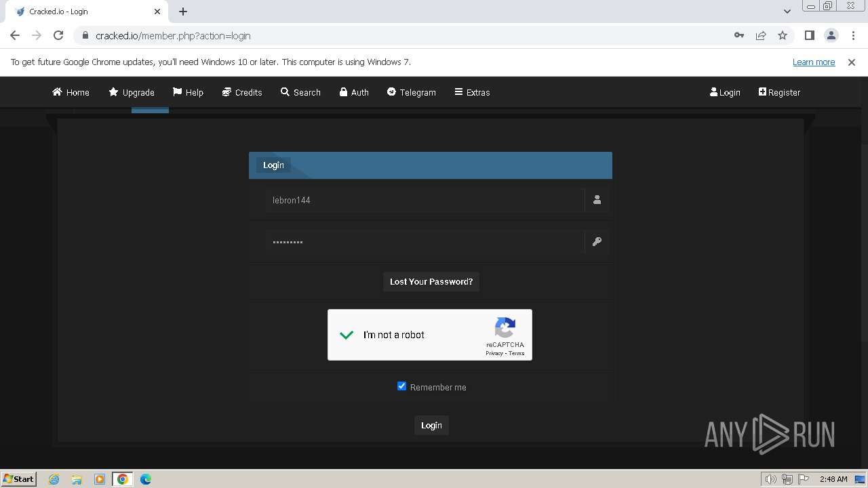Viewport: 868px width, 488px height.
Task: Open the reCAPTCHA Terms link
Action: pyautogui.click(x=517, y=353)
